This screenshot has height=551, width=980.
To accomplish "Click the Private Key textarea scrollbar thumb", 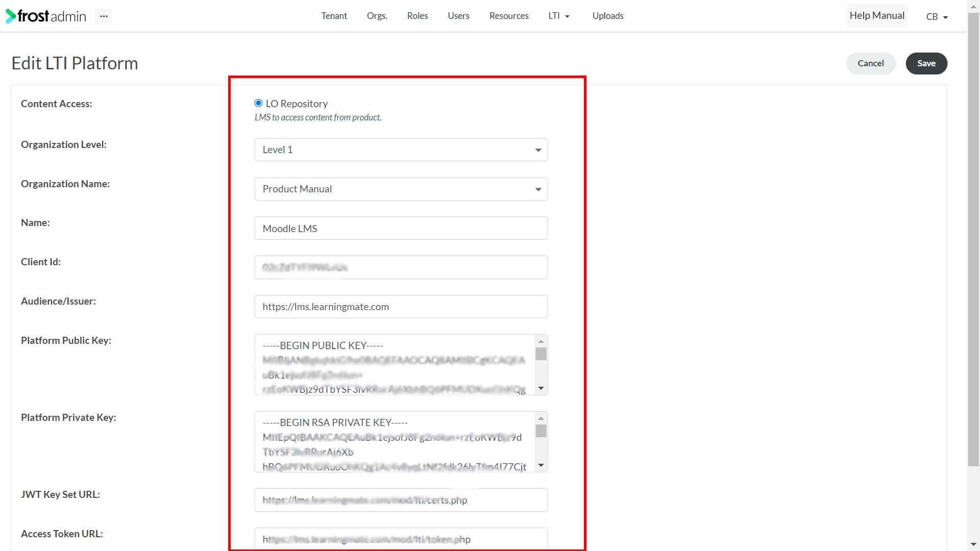I will pyautogui.click(x=541, y=431).
